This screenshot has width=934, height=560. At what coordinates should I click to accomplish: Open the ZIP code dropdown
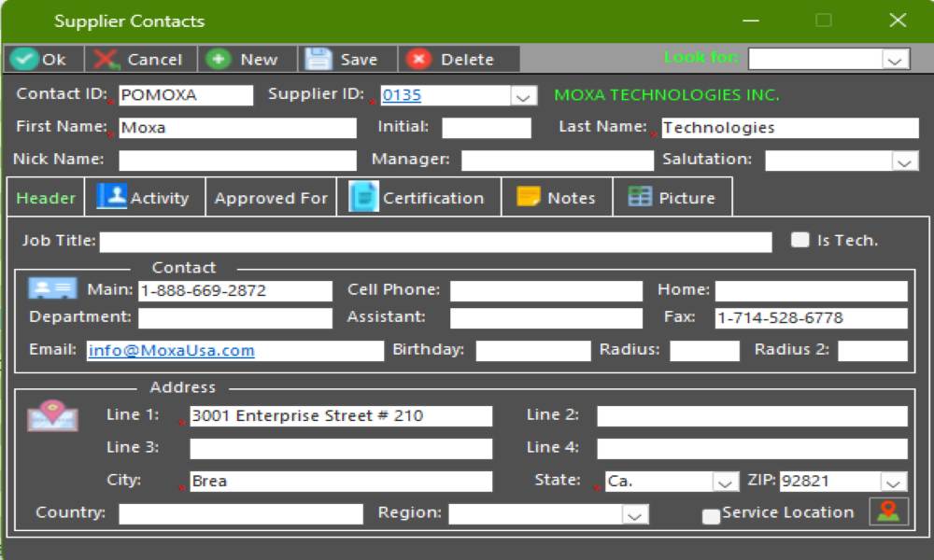(x=894, y=483)
